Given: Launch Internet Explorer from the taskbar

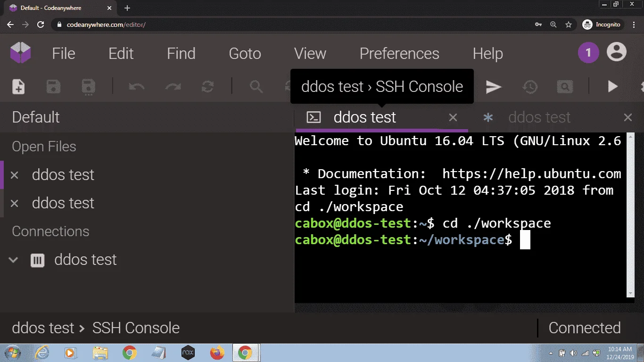Looking at the screenshot, I should [42, 353].
